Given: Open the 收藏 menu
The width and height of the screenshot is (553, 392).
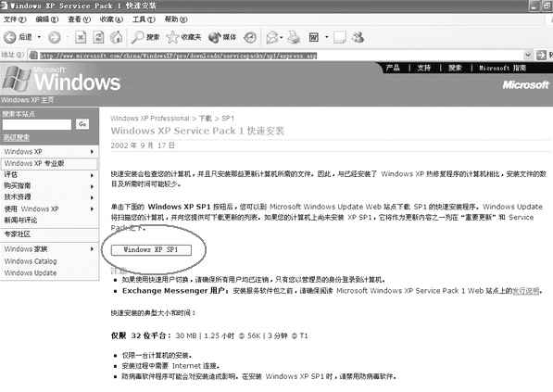Looking at the screenshot, I should (111, 19).
